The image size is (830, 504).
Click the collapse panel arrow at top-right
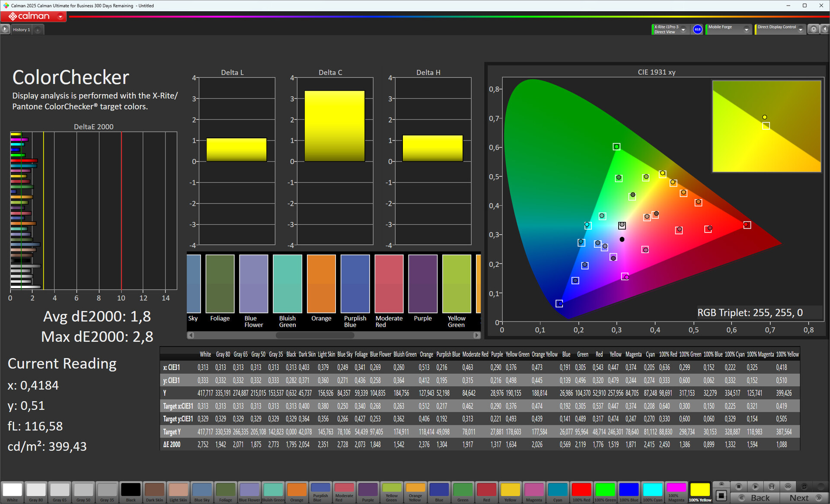click(x=824, y=29)
